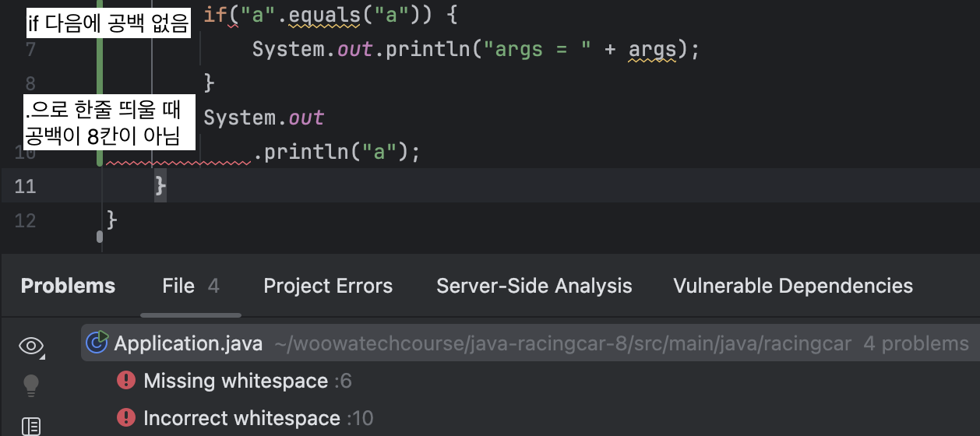This screenshot has width=980, height=436.
Task: Click error icon beside Incorrect whitespace
Action: pyautogui.click(x=125, y=418)
